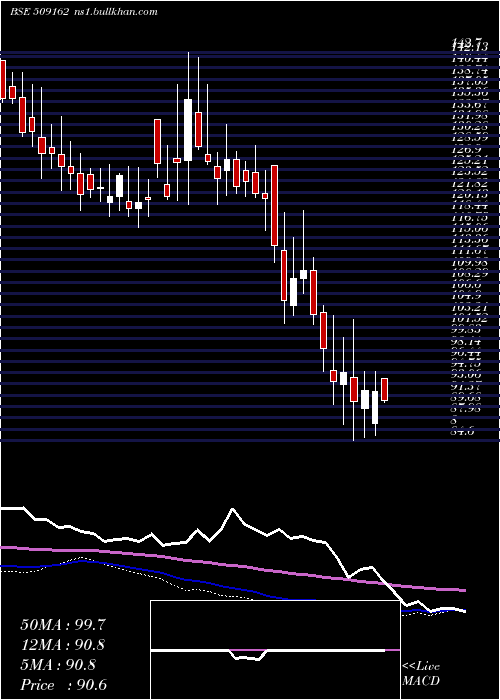Select the '50MA : 99.7' readout
Screen dimensions: 500x700
click(63, 625)
